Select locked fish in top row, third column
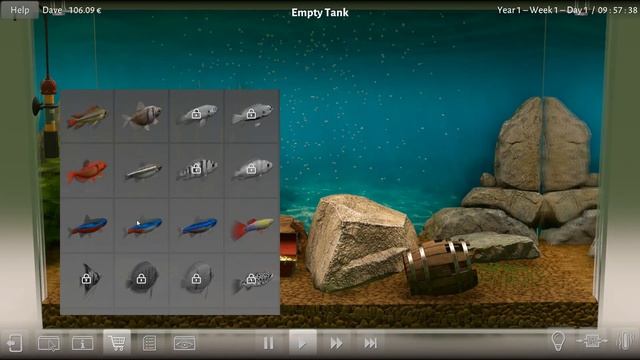Image resolution: width=640 pixels, height=360 pixels. coord(196,116)
